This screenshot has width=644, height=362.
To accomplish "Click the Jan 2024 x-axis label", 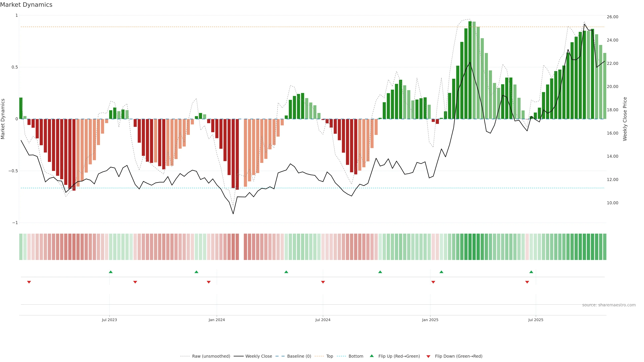I will pos(217,320).
